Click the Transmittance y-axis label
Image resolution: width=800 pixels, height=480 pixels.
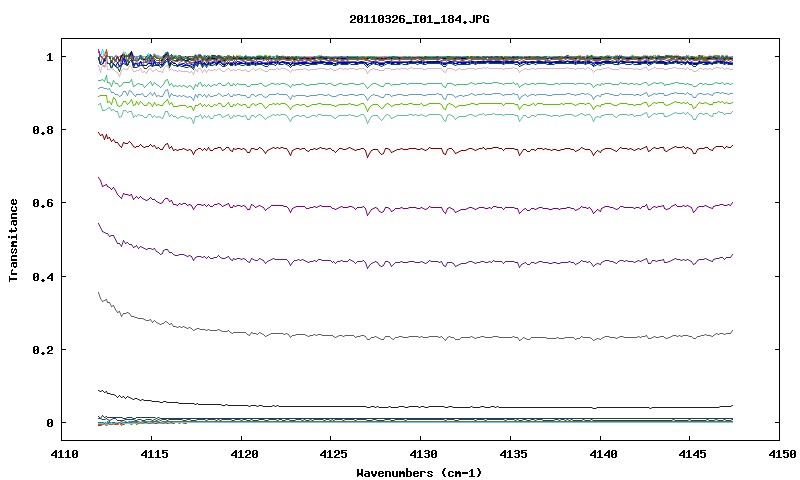click(13, 240)
